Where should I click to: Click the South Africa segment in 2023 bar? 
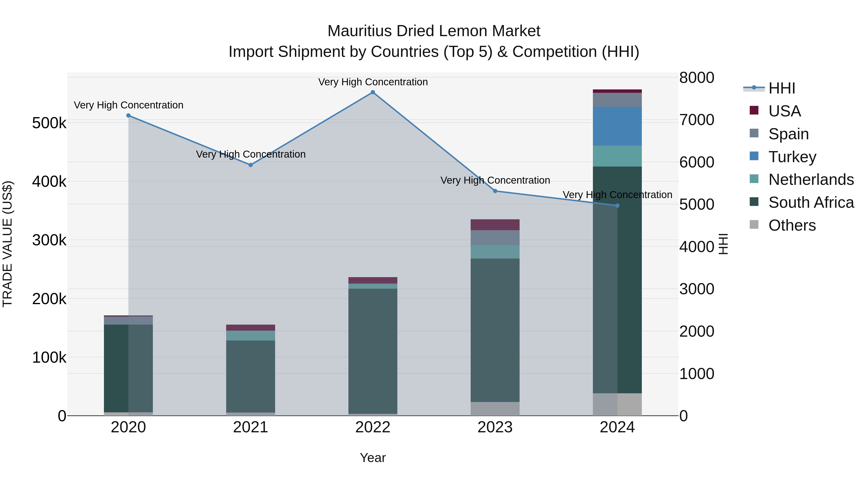point(495,330)
